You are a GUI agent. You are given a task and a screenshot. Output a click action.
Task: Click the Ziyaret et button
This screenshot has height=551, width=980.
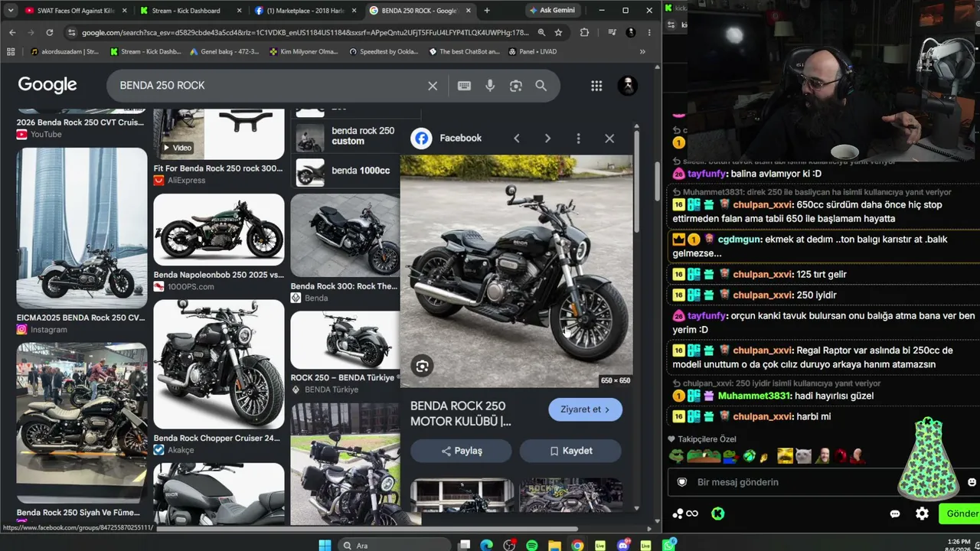tap(586, 409)
